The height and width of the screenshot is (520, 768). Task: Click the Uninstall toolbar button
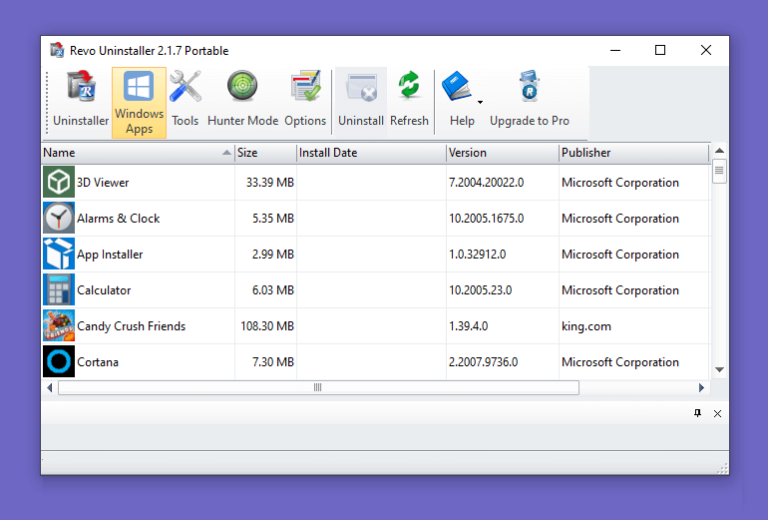361,101
